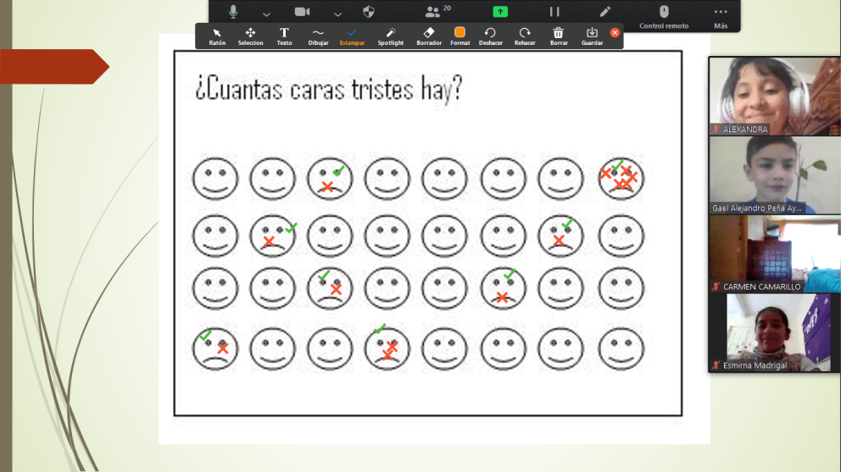
Task: Activate the Texto annotation tool
Action: [284, 36]
